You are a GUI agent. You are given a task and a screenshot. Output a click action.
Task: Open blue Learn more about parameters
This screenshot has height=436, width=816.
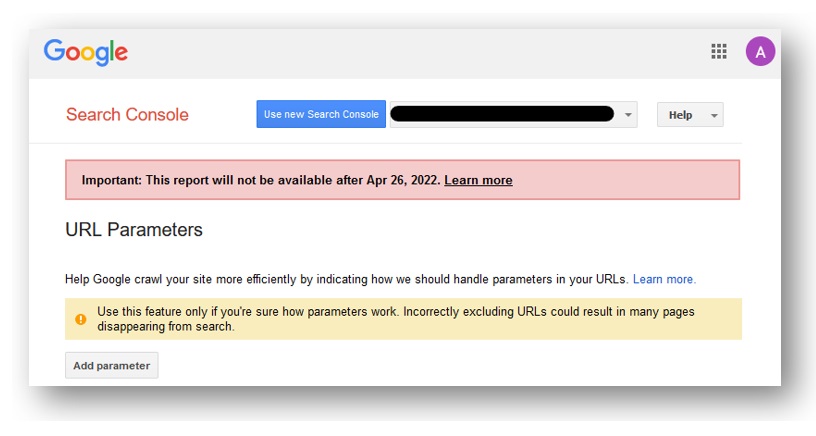coord(664,279)
